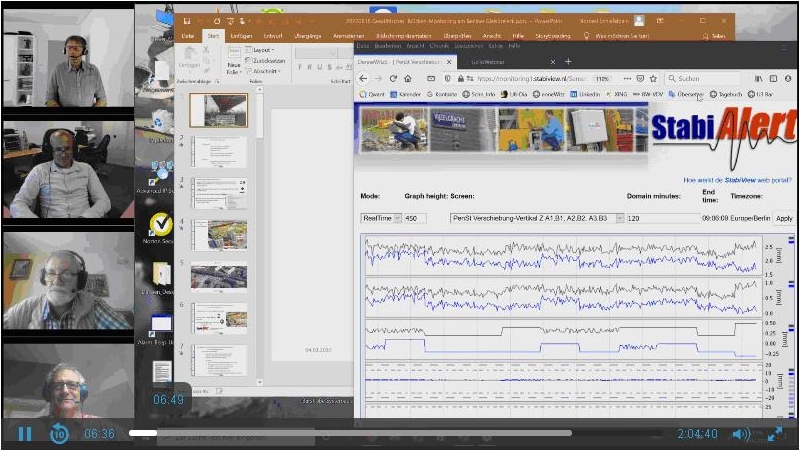Rewind the video 10 seconds
799x450 pixels.
59,434
